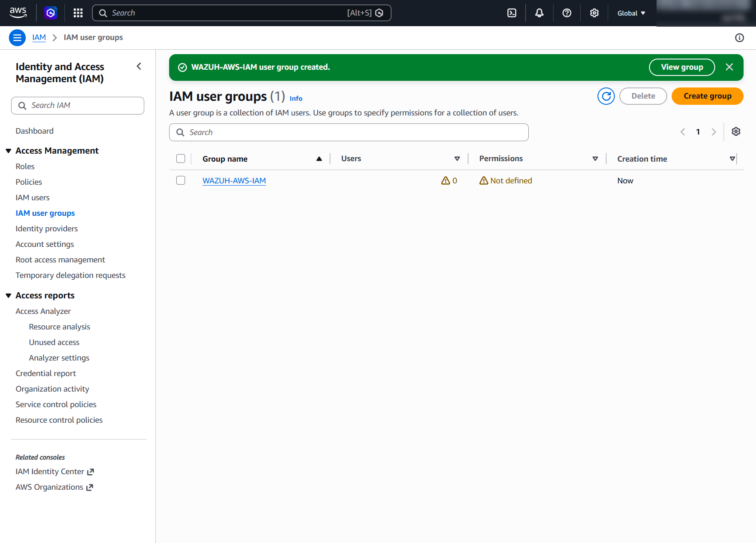The height and width of the screenshot is (543, 756).
Task: Open the IAM Dashboard
Action: (x=35, y=131)
